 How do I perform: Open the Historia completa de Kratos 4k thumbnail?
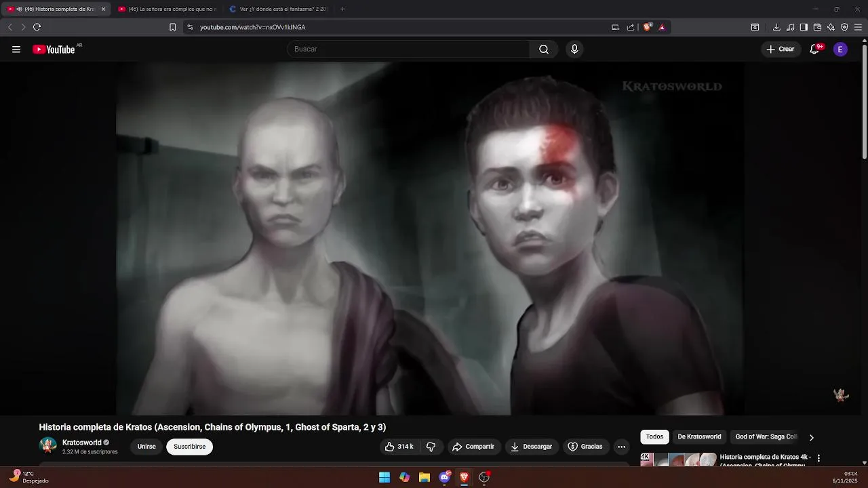pos(678,460)
